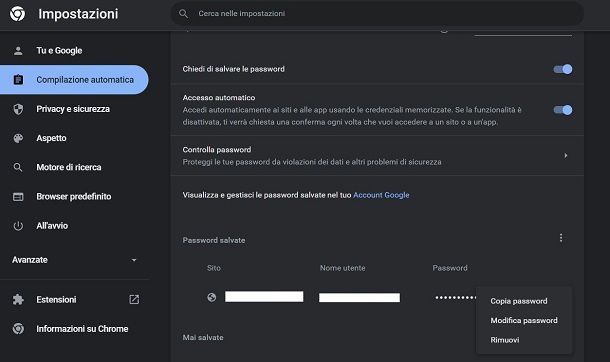Click the Nome utente column header

(x=342, y=268)
